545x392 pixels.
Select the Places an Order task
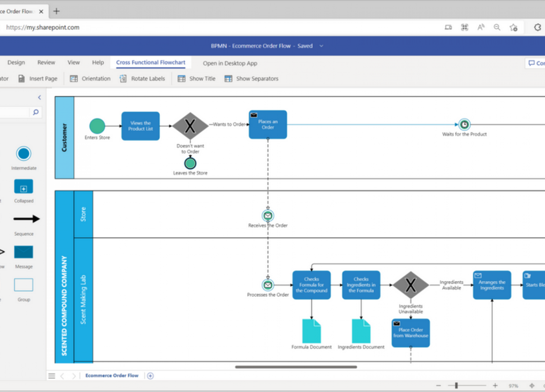pos(268,124)
